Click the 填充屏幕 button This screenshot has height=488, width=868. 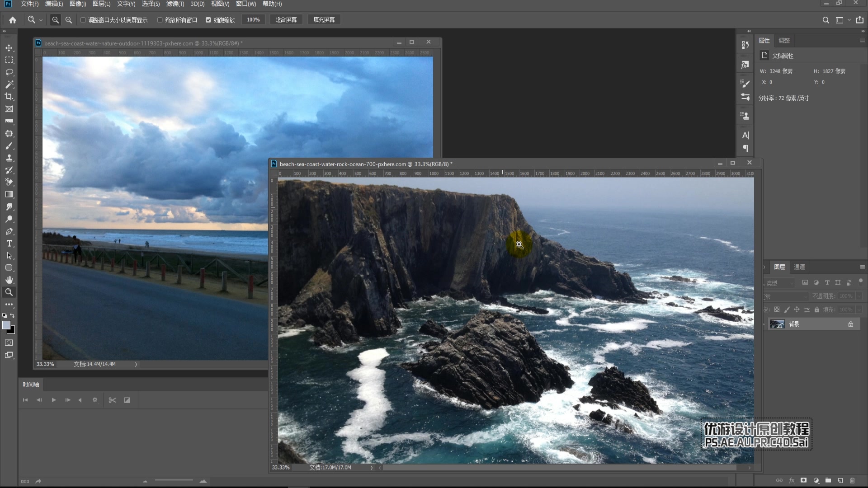324,20
